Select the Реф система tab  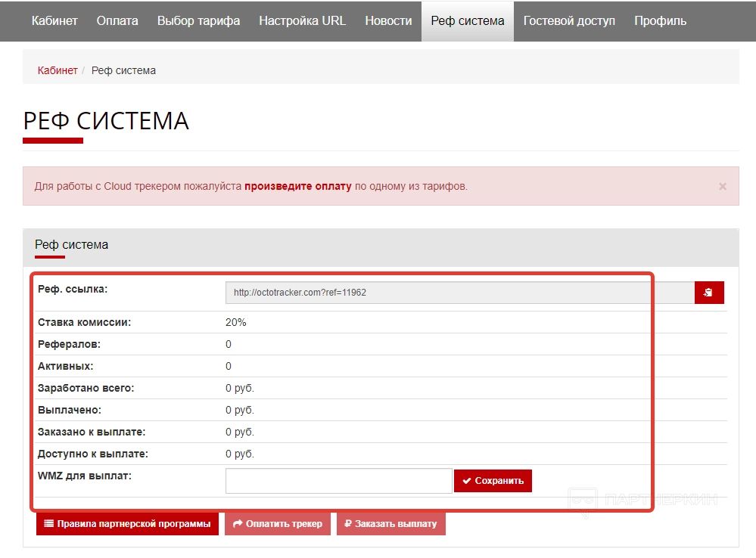coord(468,20)
